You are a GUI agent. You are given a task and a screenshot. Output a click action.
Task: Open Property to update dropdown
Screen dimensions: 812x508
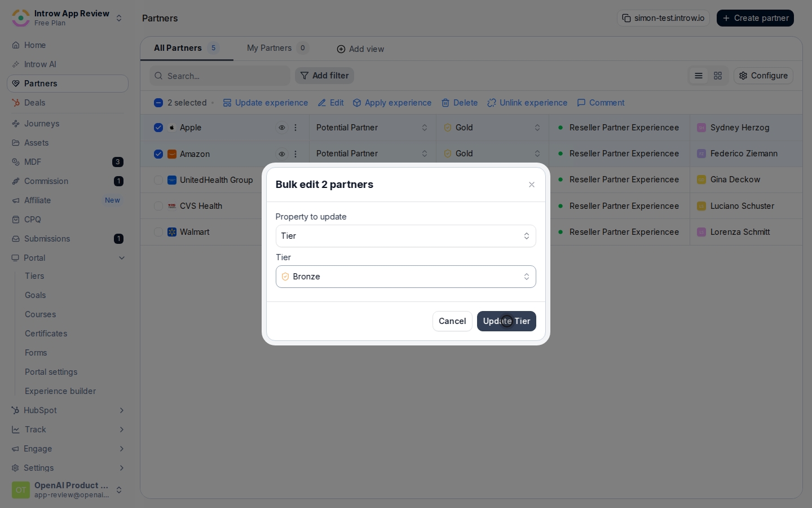tap(406, 236)
